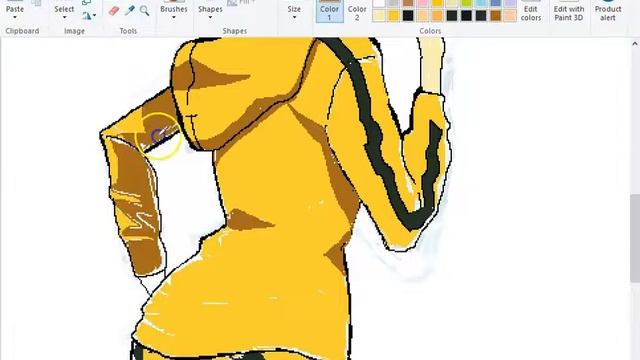Select the Eraser tool
Image resolution: width=640 pixels, height=360 pixels.
114,11
